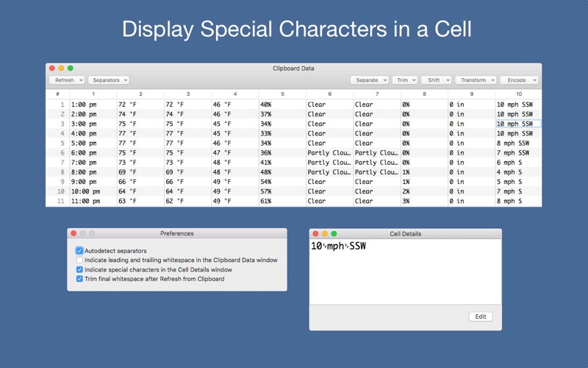The height and width of the screenshot is (368, 588).
Task: Click the Edit button in Cell Details
Action: pos(481,316)
